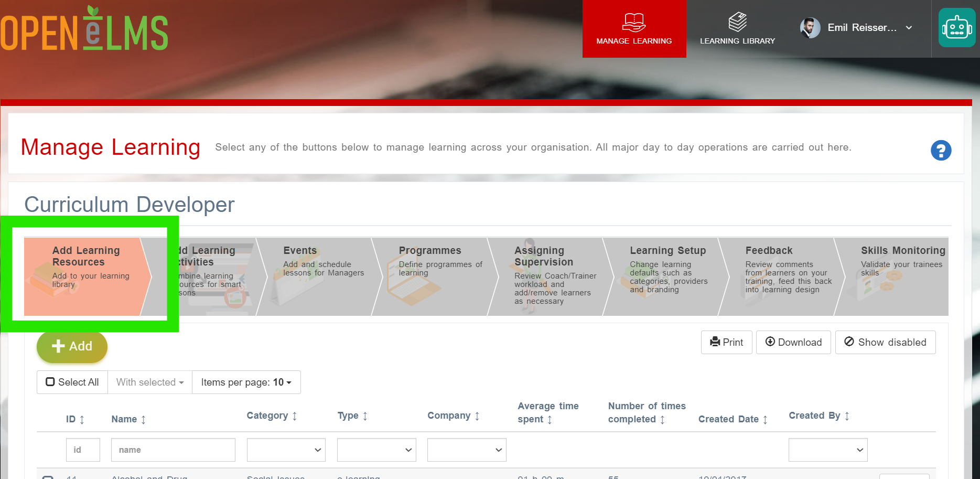
Task: Change Items per page dropdown
Action: pyautogui.click(x=246, y=382)
